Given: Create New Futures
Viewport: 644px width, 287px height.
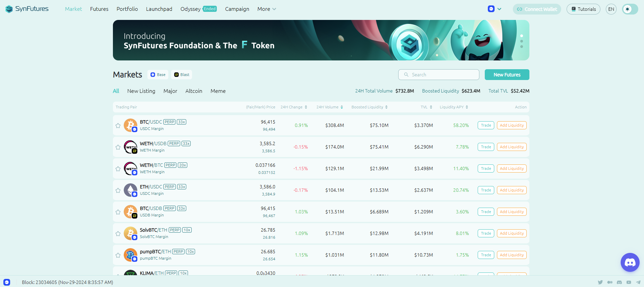Looking at the screenshot, I should [507, 75].
